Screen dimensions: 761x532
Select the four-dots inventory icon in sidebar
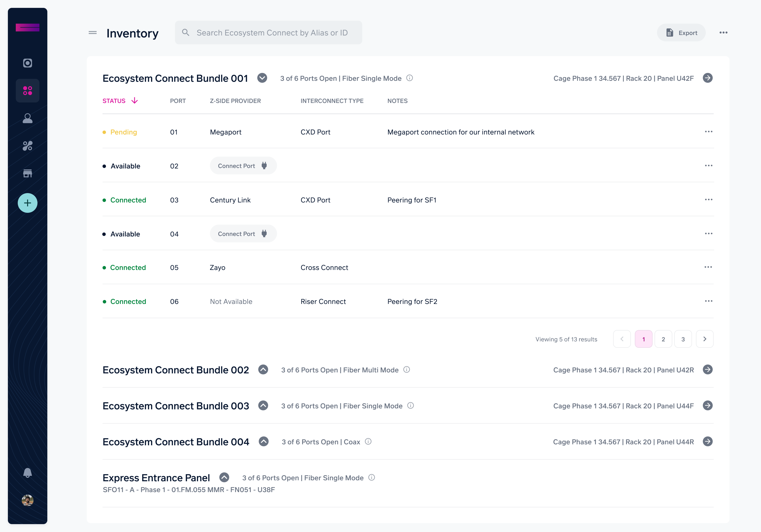click(28, 90)
